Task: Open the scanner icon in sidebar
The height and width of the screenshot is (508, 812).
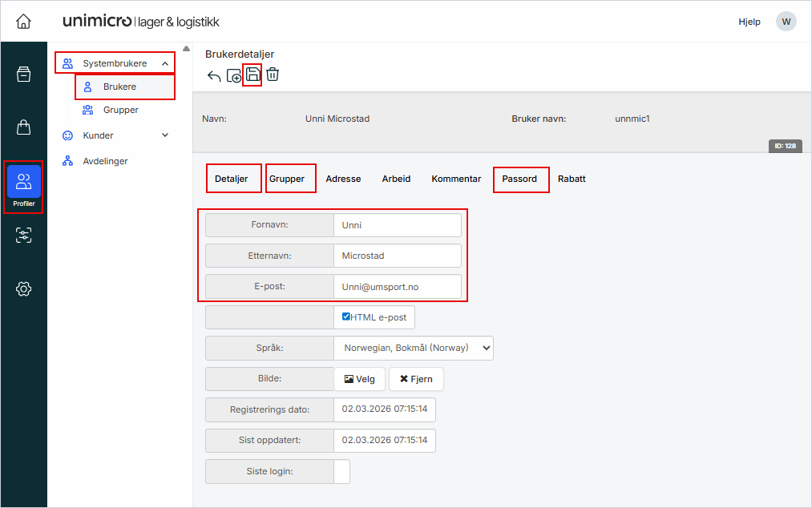Action: [23, 235]
